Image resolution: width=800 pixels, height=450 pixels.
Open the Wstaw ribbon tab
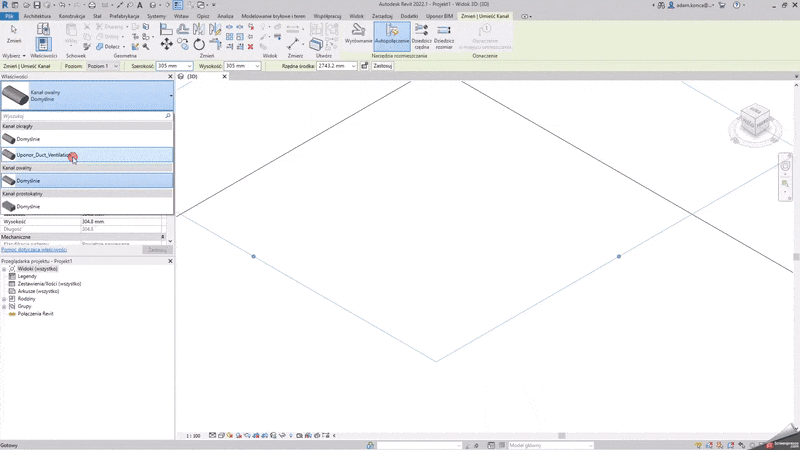pyautogui.click(x=181, y=16)
